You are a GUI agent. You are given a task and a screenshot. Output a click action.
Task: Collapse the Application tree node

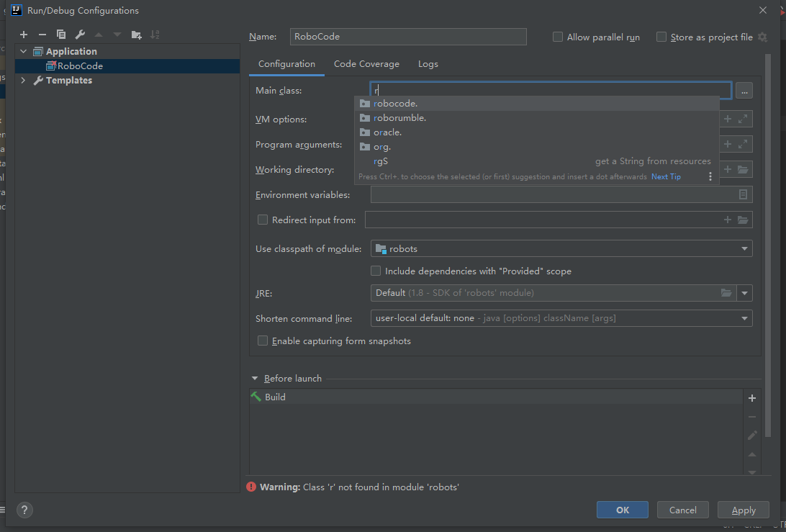click(x=23, y=51)
